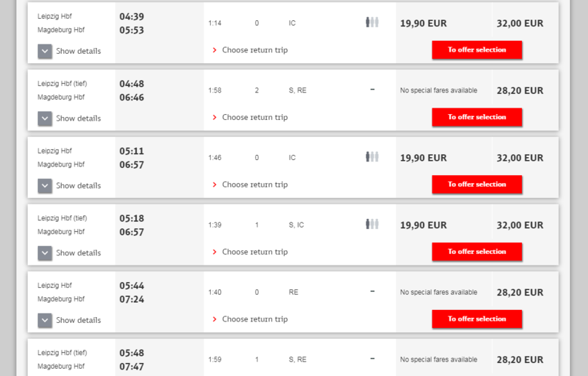
Task: Expand details for the 04:39 departure
Action: (45, 51)
